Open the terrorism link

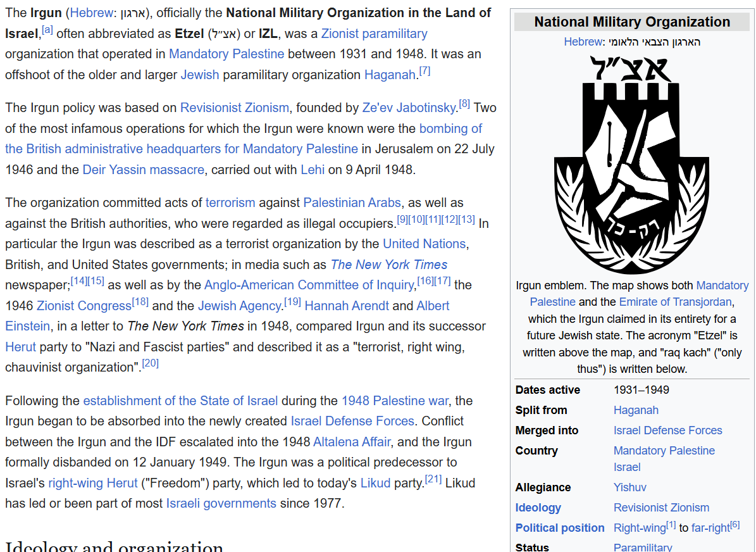click(230, 203)
